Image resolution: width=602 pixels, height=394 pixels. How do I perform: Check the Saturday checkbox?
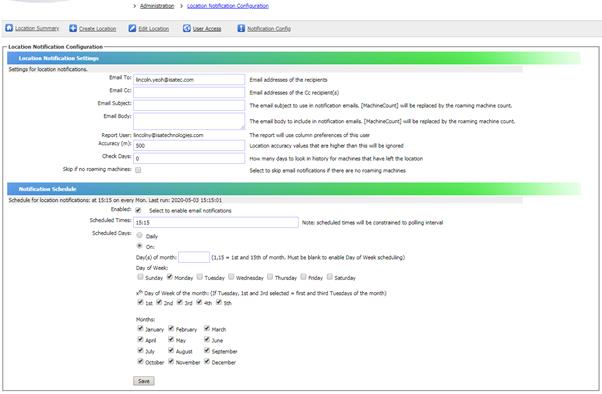(329, 276)
